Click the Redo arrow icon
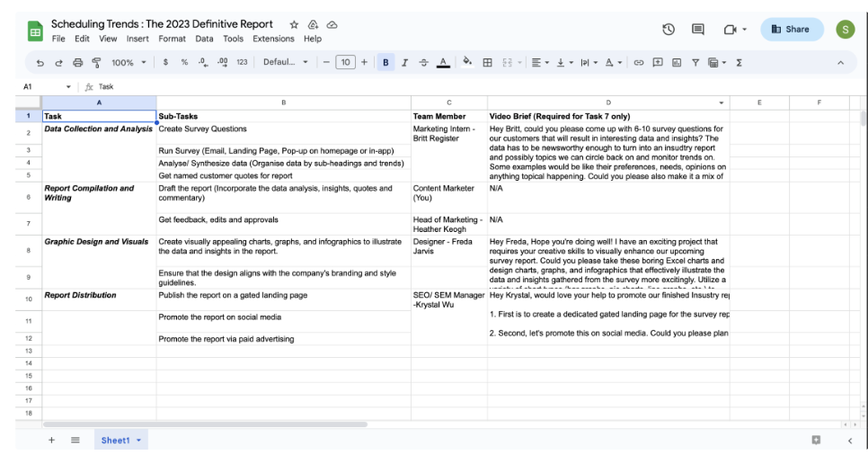Viewport: 868px width, 455px height. click(x=58, y=63)
